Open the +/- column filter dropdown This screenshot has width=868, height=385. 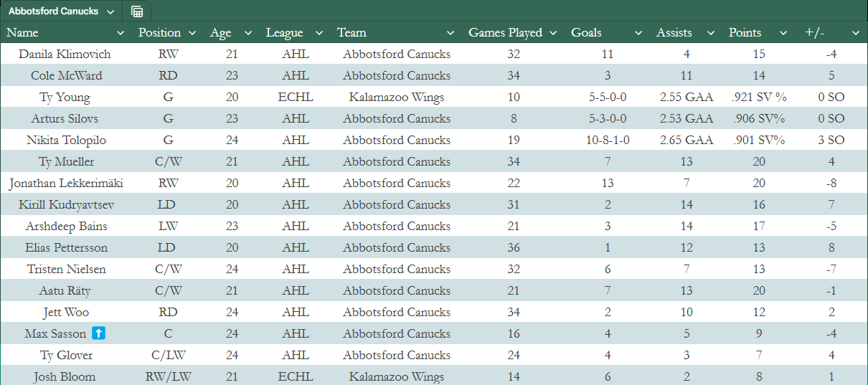tap(855, 33)
